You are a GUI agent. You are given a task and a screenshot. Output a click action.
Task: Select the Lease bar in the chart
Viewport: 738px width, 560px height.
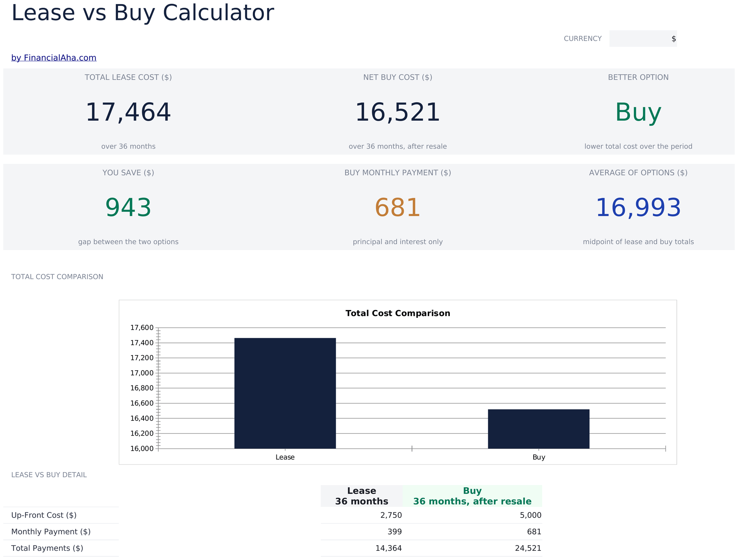tap(285, 393)
